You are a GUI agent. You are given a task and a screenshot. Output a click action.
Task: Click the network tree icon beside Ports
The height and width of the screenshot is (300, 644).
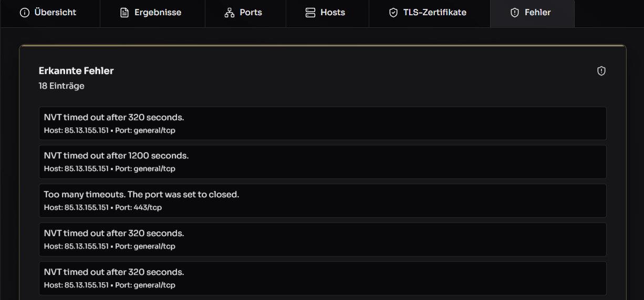230,13
